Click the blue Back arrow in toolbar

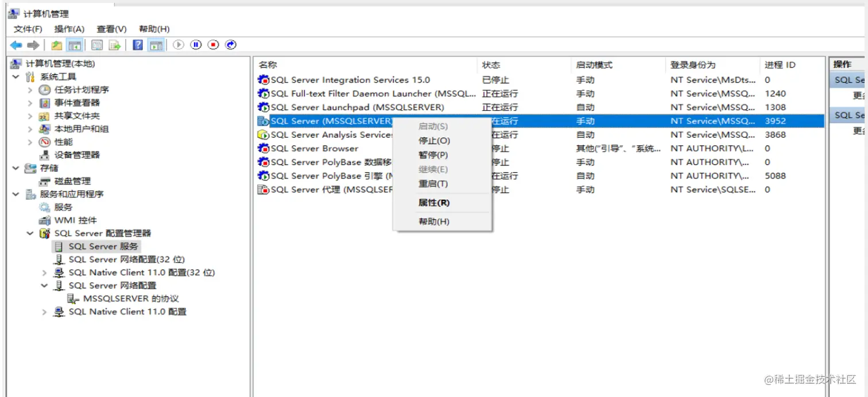pos(16,45)
